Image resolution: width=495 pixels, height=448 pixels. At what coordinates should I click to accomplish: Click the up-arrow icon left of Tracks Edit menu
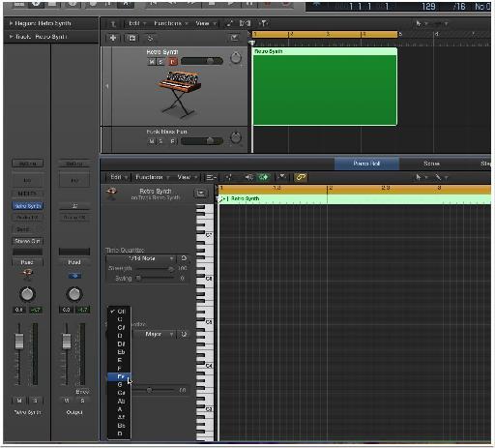(113, 23)
